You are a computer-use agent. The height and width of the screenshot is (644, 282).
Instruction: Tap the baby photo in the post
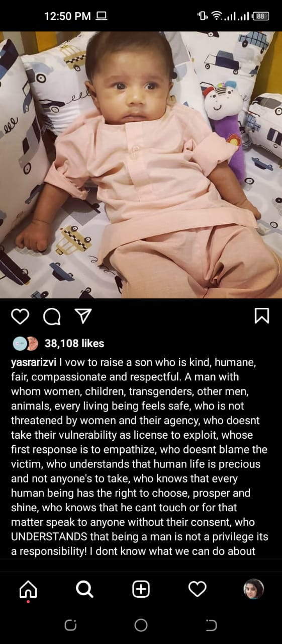141,165
